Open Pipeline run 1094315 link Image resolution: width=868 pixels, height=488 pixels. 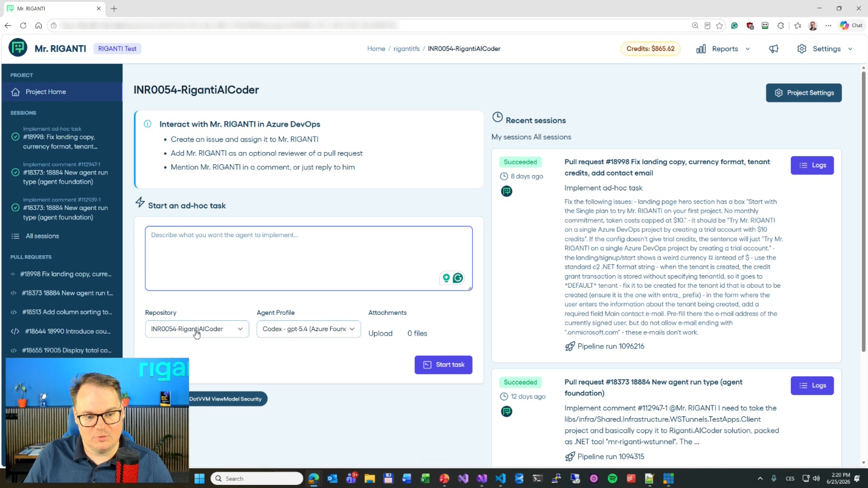tap(611, 457)
